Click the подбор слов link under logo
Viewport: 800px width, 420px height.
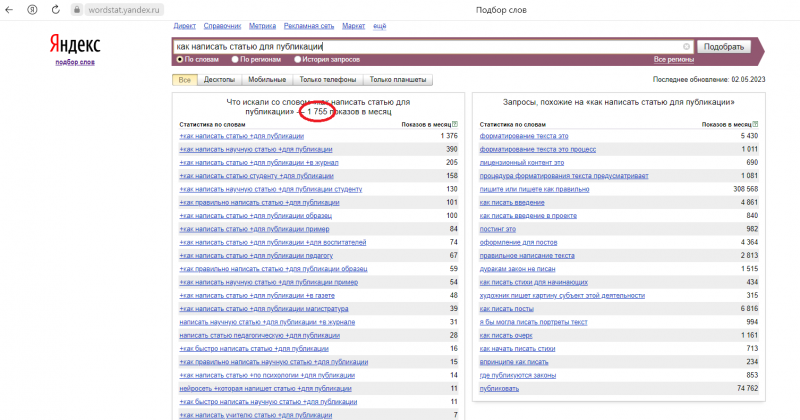[75, 62]
